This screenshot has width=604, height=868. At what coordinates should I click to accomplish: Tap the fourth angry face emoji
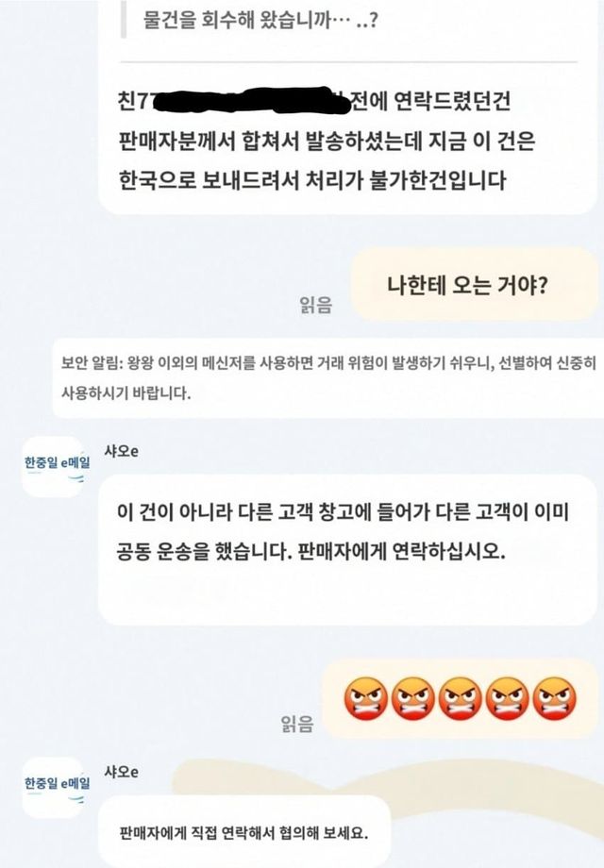click(507, 698)
